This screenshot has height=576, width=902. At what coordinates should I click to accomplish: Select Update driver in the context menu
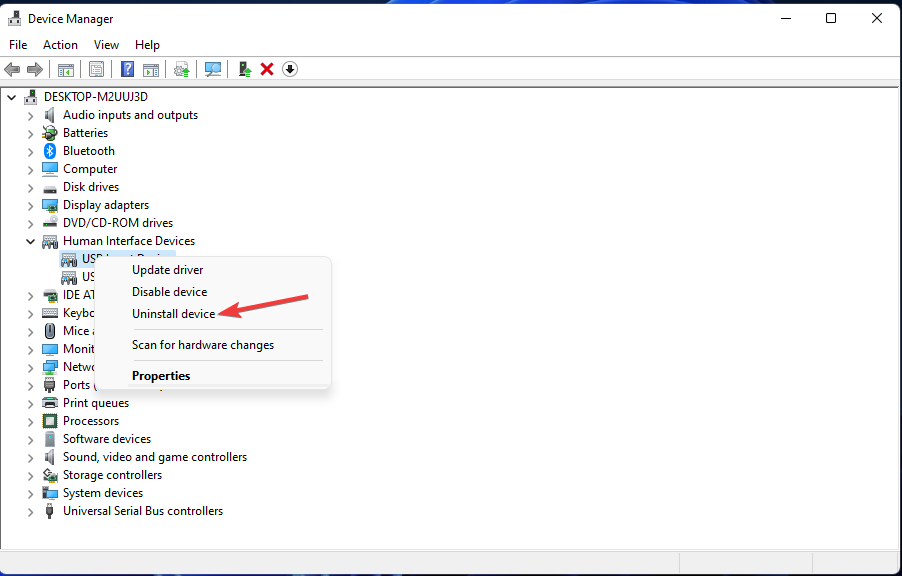coord(167,269)
